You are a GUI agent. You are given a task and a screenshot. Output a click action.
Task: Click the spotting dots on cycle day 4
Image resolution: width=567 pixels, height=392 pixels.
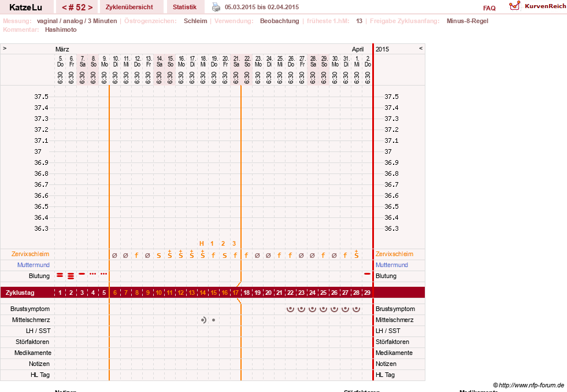tap(93, 273)
